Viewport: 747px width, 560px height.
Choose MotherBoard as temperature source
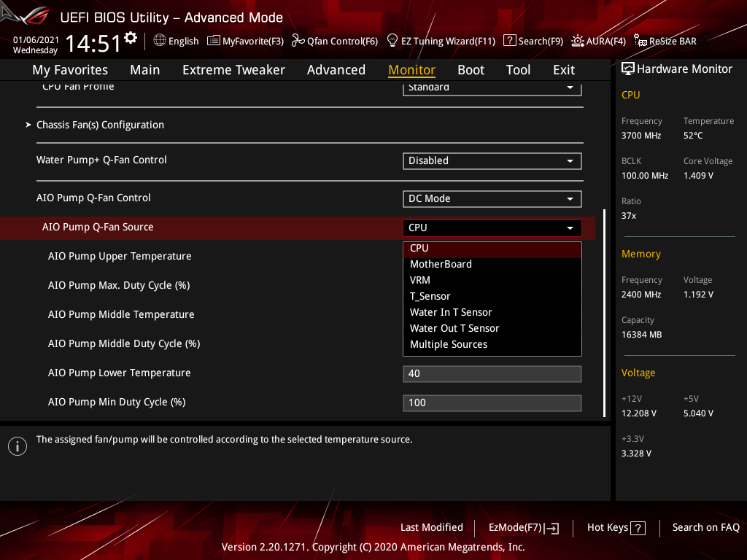(492, 264)
